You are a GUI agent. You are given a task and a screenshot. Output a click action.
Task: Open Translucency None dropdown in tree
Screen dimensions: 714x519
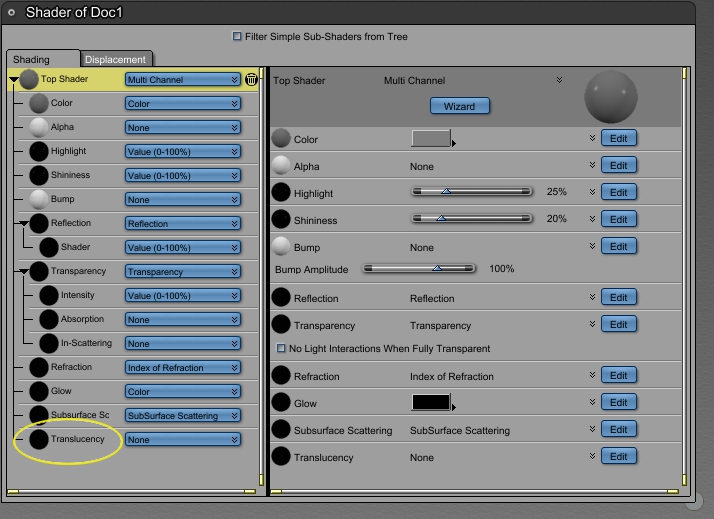pyautogui.click(x=183, y=440)
